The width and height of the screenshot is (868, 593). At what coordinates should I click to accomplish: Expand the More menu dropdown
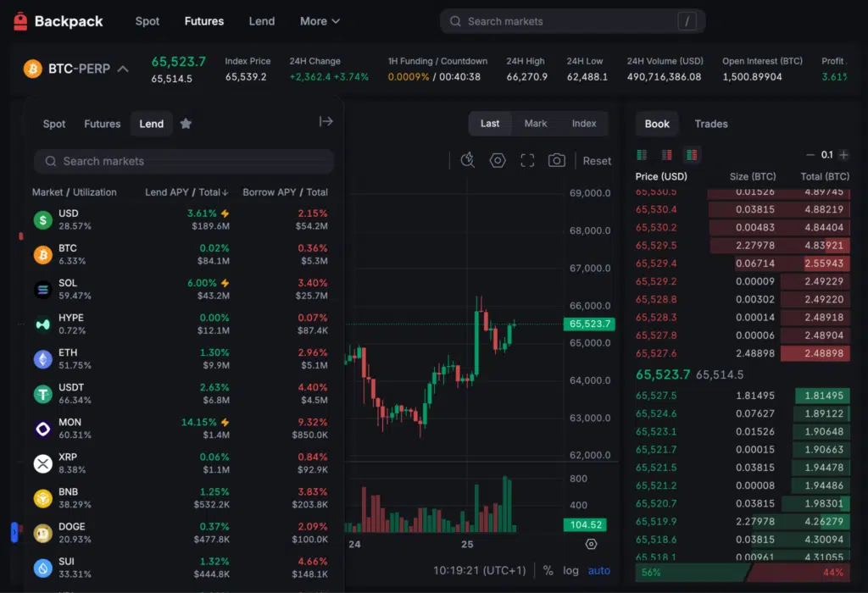click(x=320, y=21)
